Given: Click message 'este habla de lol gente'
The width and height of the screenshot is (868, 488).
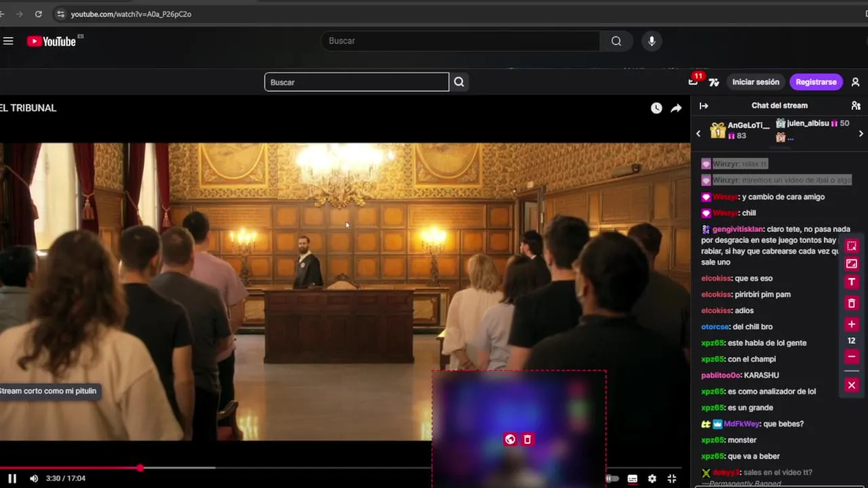Looking at the screenshot, I should [767, 343].
